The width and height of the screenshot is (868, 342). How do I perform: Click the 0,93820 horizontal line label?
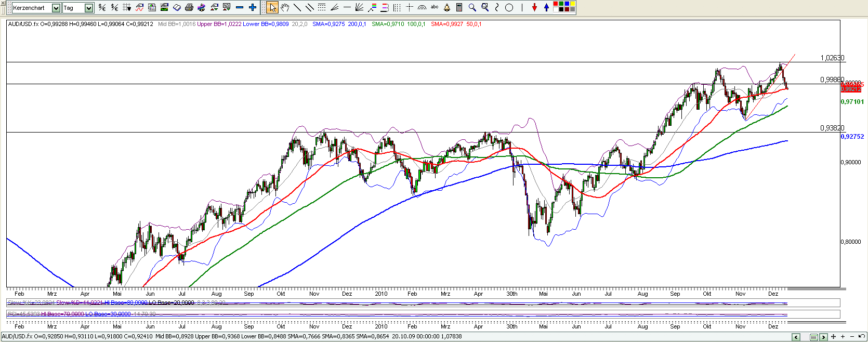[x=832, y=128]
